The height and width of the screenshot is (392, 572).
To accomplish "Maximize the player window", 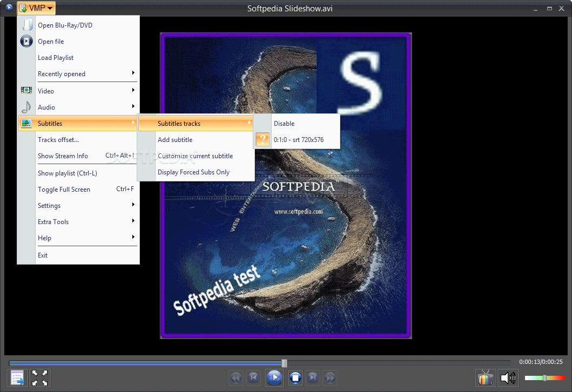I will [549, 9].
